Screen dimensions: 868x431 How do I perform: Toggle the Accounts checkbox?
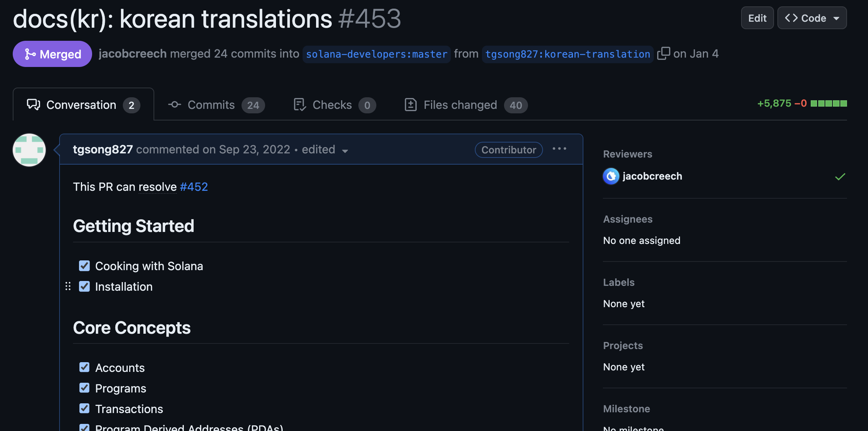tap(84, 367)
